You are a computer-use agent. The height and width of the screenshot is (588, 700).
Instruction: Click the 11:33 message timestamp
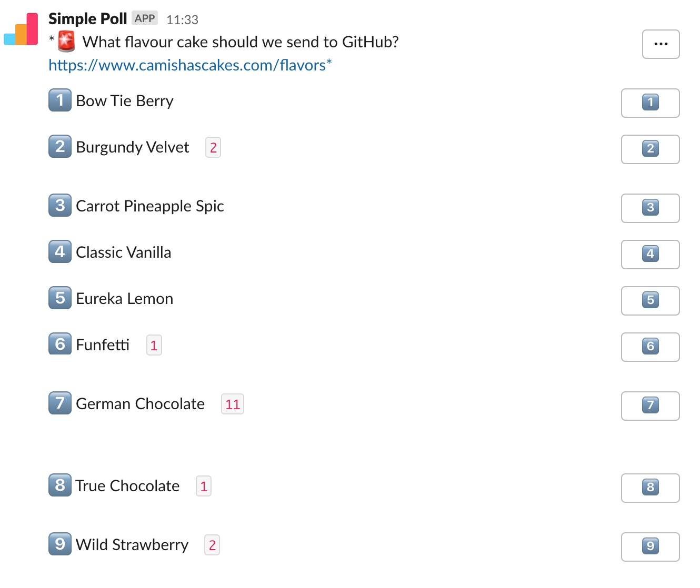point(182,20)
